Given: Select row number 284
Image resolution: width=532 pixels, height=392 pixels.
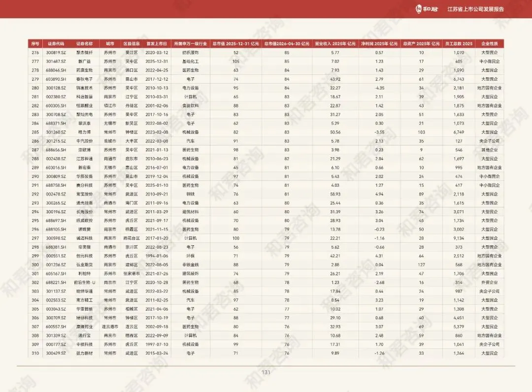Looking at the screenshot, I should pos(35,124).
